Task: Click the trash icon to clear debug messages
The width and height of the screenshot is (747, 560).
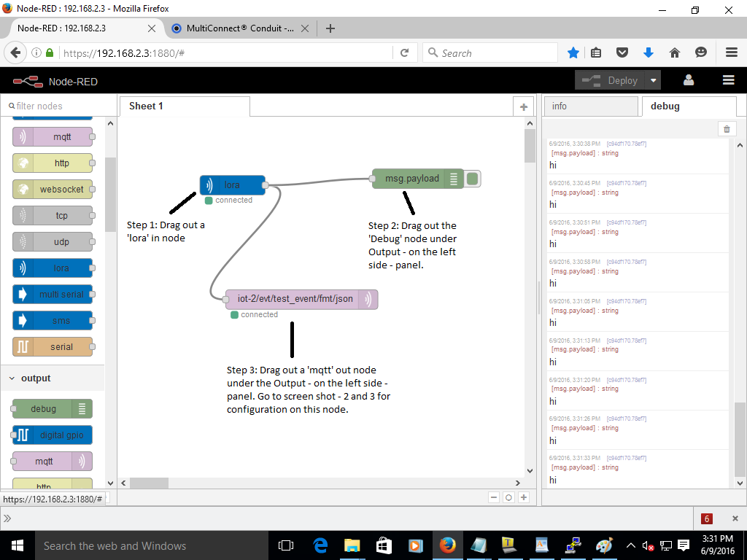Action: click(726, 129)
